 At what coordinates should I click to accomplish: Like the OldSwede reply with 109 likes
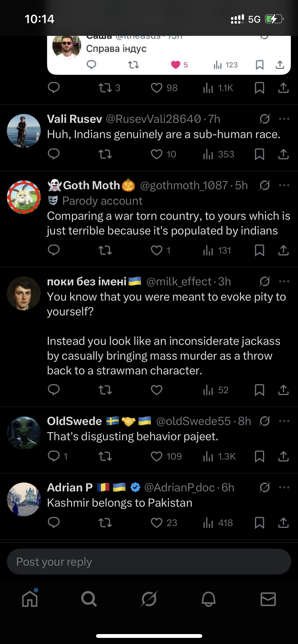(x=156, y=456)
